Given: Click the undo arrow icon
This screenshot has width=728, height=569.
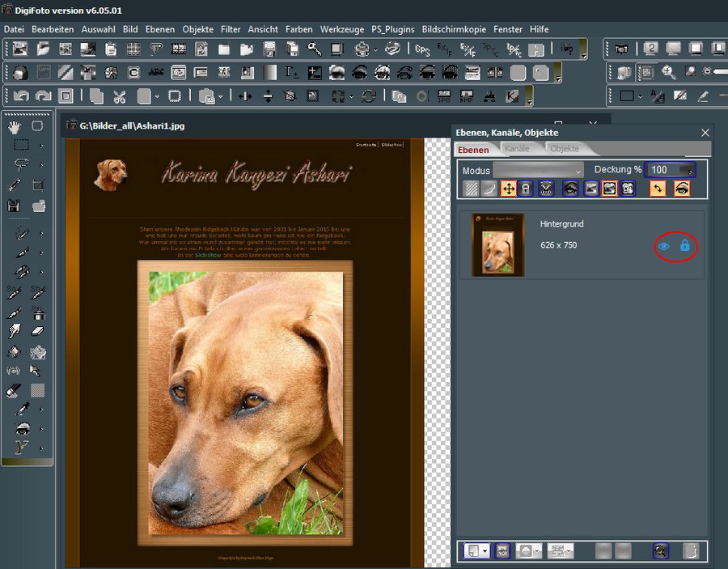Looking at the screenshot, I should click(x=20, y=96).
